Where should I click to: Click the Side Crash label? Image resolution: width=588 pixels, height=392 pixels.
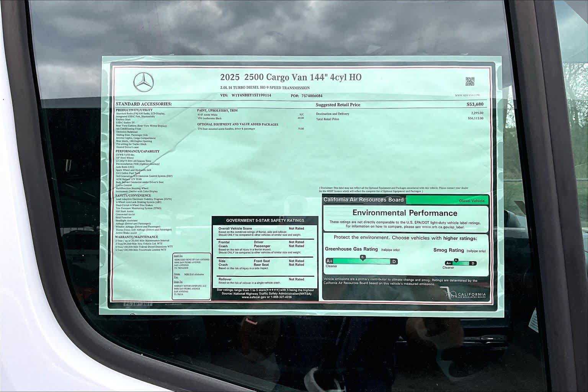[x=223, y=263]
